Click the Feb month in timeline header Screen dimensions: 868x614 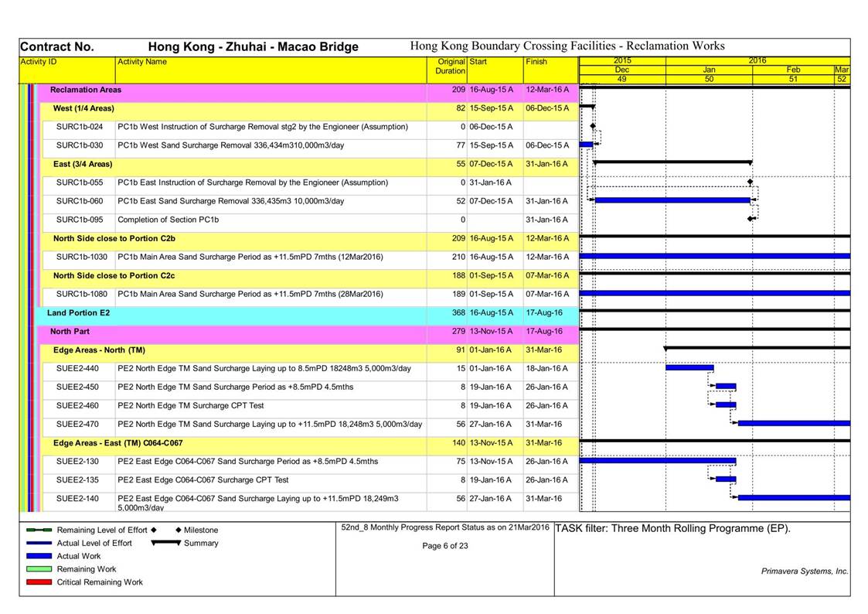pyautogui.click(x=793, y=70)
